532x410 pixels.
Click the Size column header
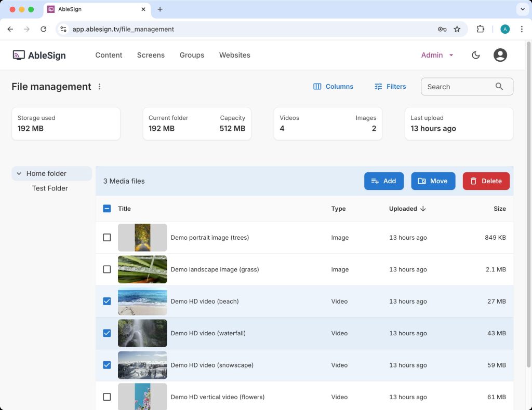(x=499, y=209)
